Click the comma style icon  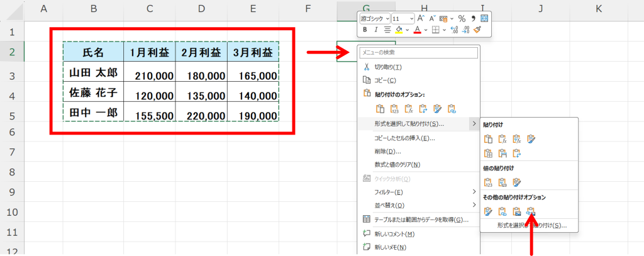pos(472,18)
